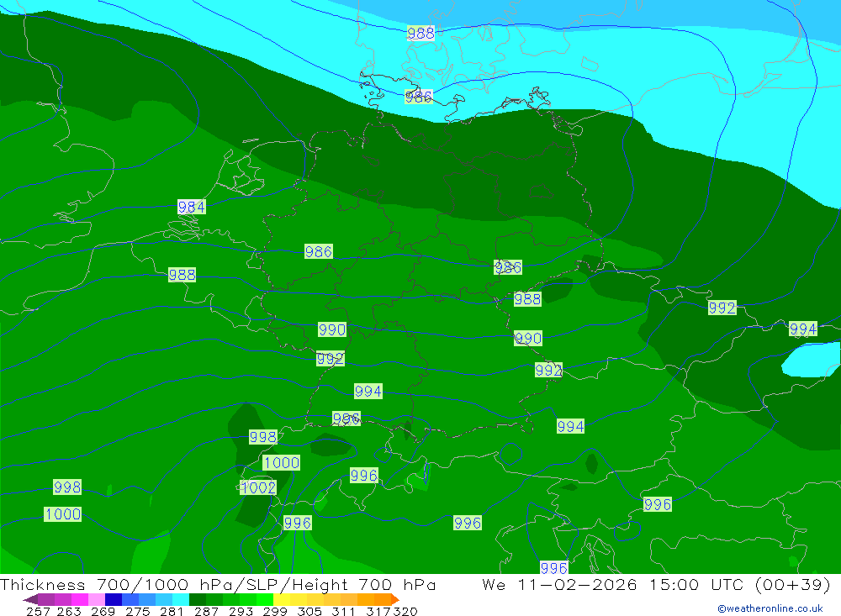Select the bright yellow swatch right of 299
841x616 pixels.
point(282,599)
